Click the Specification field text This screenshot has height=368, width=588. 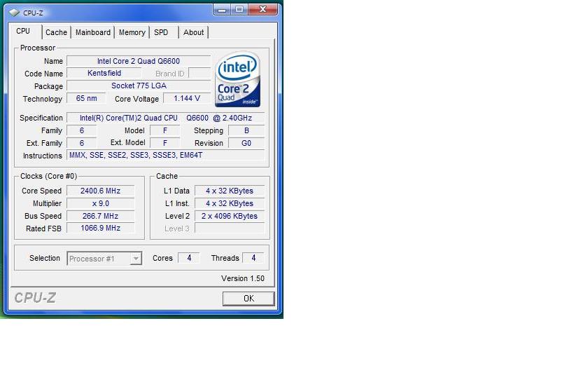coord(165,118)
